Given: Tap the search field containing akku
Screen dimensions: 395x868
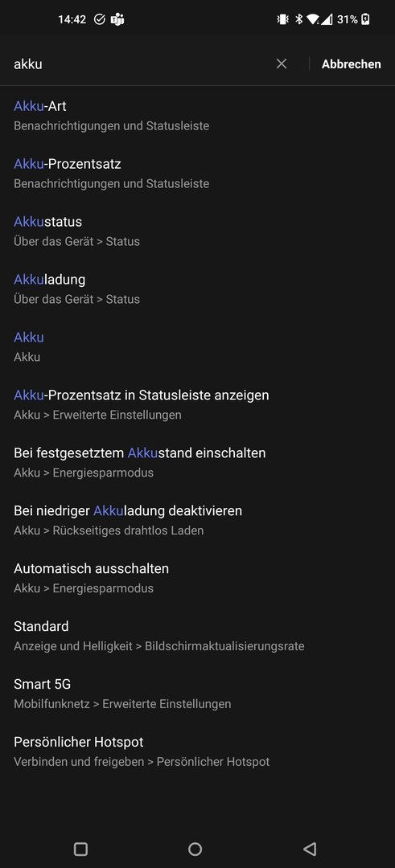Looking at the screenshot, I should (142, 63).
